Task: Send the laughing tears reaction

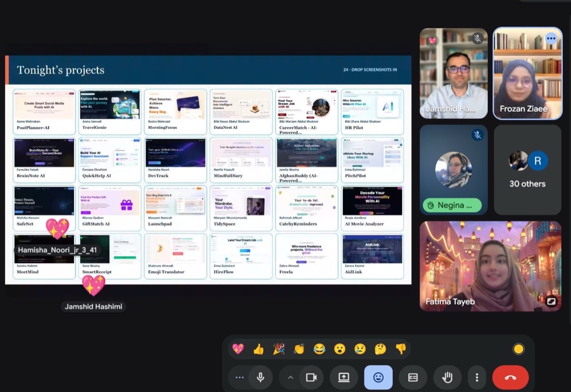Action: tap(319, 349)
